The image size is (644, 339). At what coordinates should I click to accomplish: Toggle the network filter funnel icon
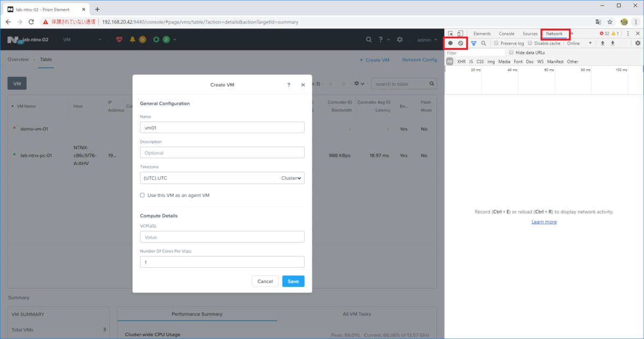coord(474,43)
